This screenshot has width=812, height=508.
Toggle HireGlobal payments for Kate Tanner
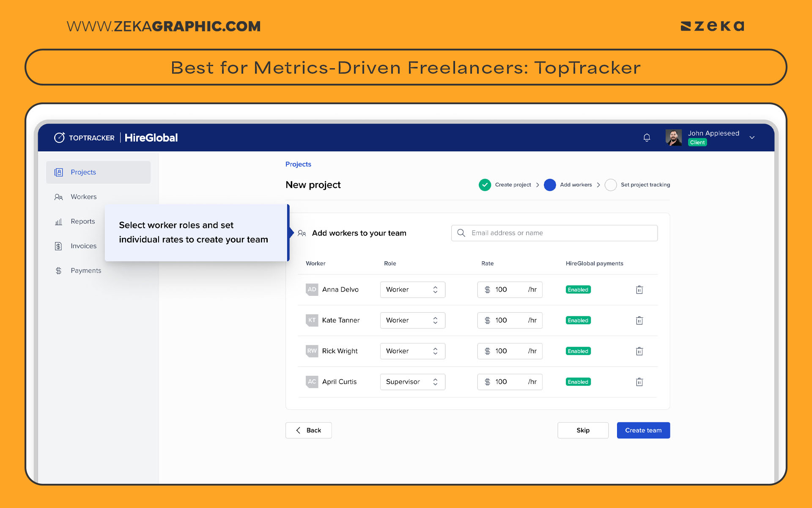(578, 320)
